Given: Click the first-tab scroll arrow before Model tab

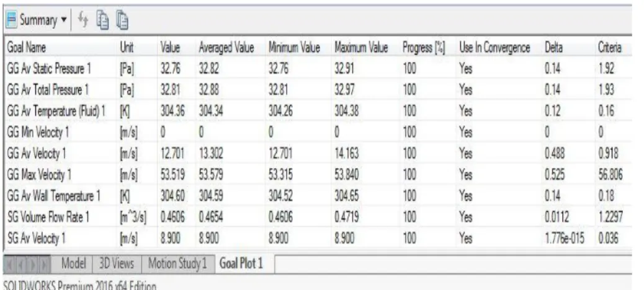Looking at the screenshot, I should 9,264.
